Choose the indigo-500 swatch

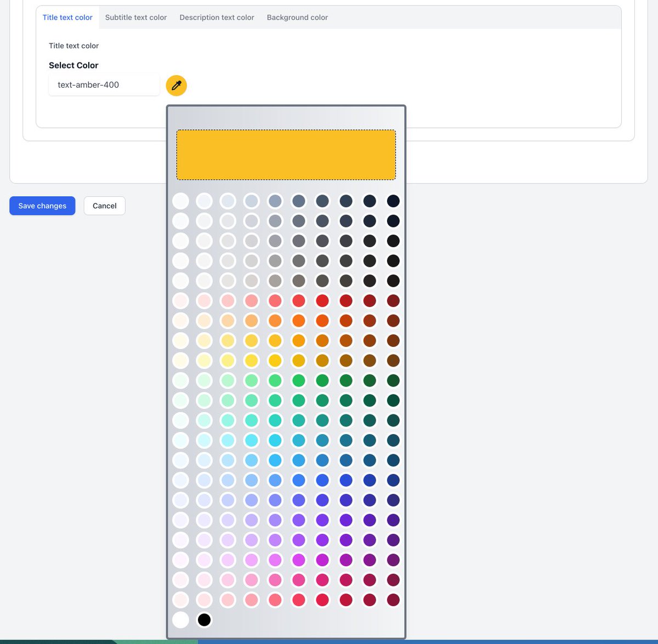pos(299,500)
